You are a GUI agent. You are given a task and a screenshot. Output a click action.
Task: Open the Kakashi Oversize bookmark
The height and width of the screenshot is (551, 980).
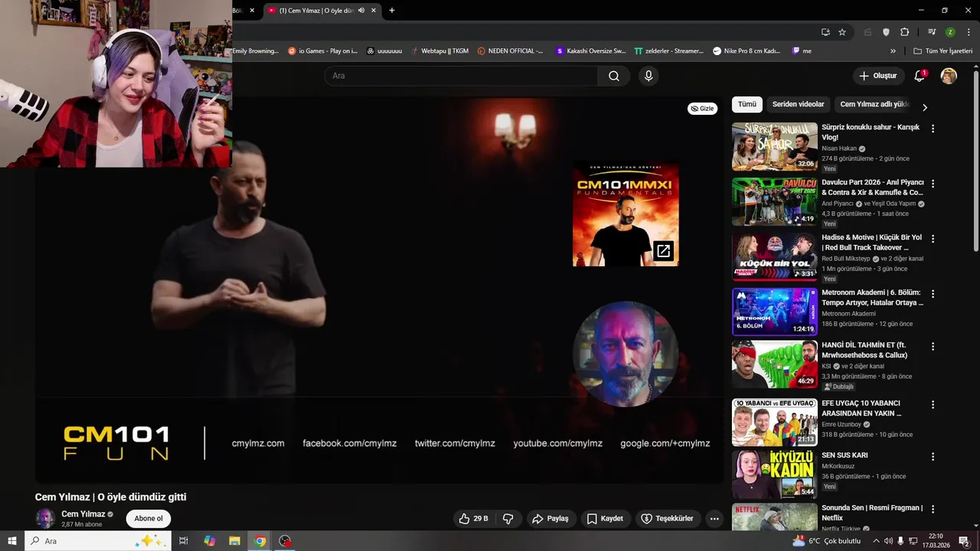pyautogui.click(x=590, y=51)
